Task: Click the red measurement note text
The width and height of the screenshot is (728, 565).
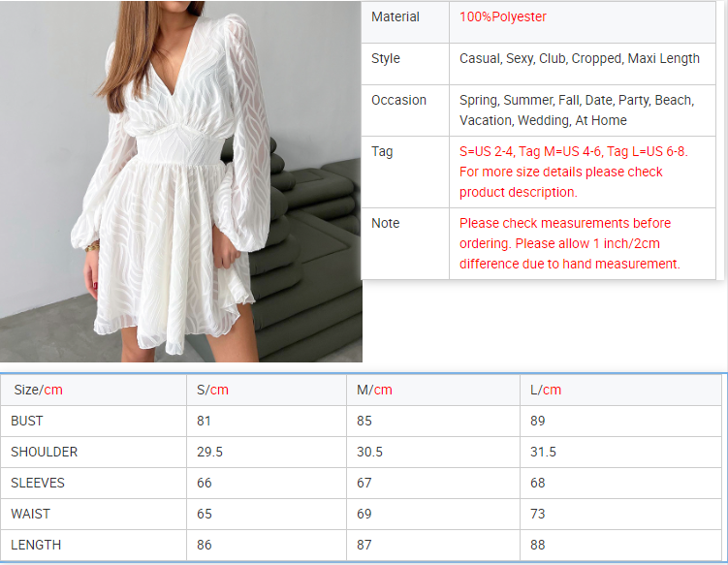Action: [x=569, y=243]
